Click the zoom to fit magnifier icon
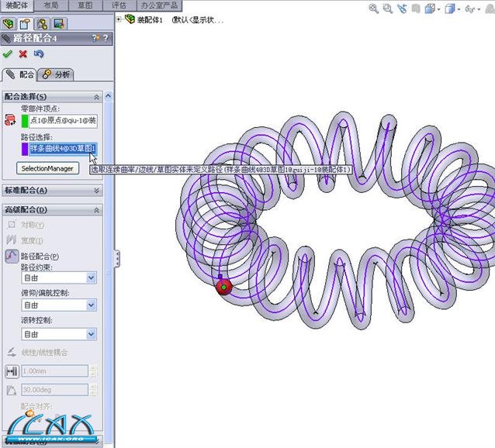Image resolution: width=495 pixels, height=448 pixels. click(374, 9)
